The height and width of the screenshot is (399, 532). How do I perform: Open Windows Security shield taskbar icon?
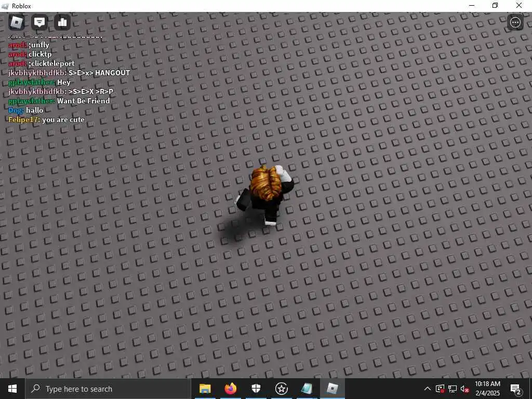tap(256, 389)
